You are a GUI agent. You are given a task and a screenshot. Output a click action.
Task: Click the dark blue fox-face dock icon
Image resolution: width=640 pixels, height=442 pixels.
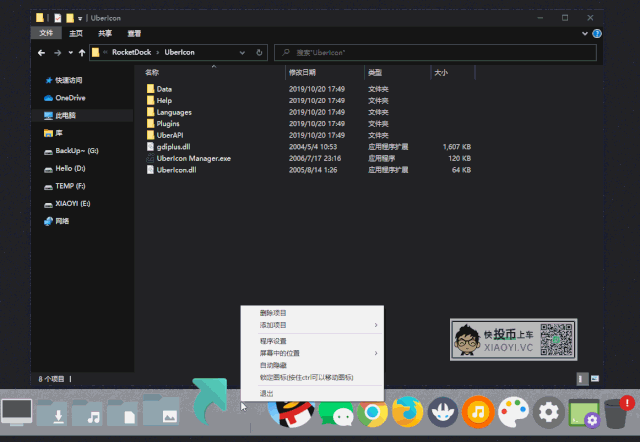click(443, 412)
